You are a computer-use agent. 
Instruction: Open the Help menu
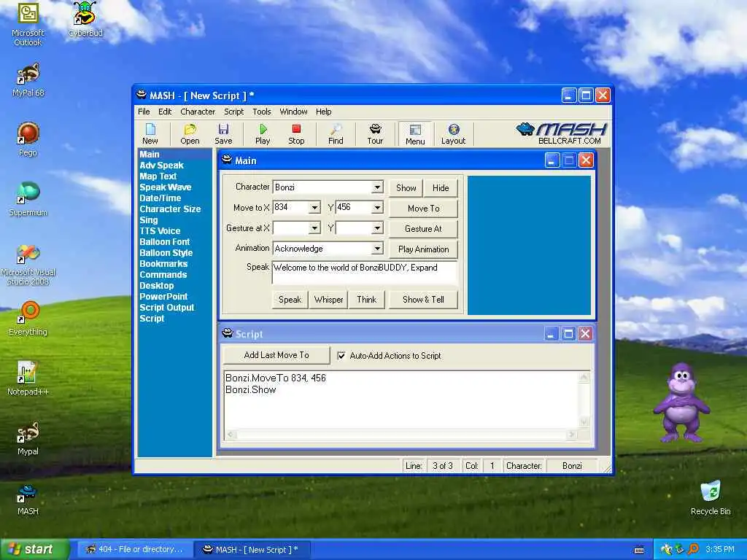(x=323, y=112)
